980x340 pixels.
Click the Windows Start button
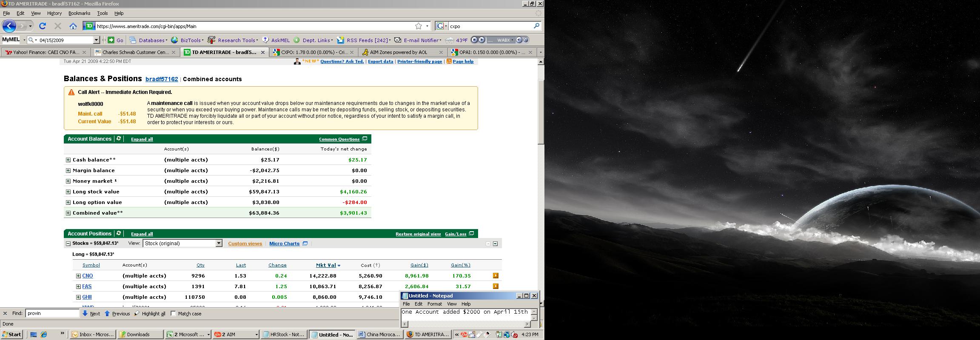pos(11,334)
